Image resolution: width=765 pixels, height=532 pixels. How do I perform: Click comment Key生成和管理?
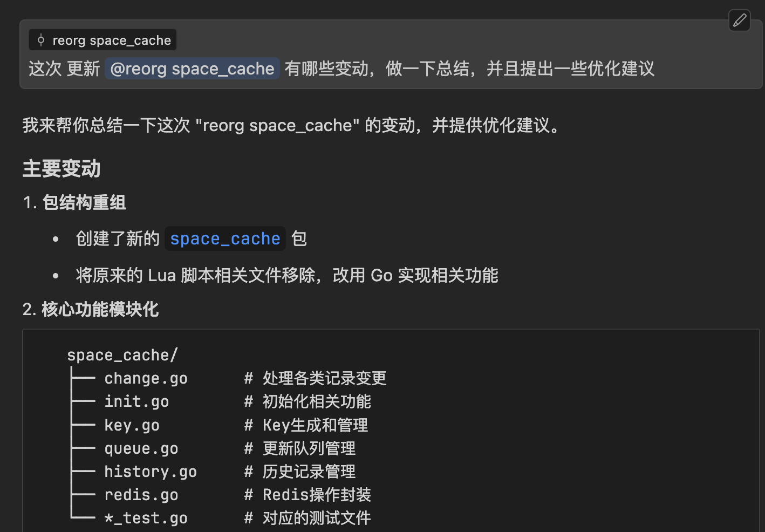315,425
